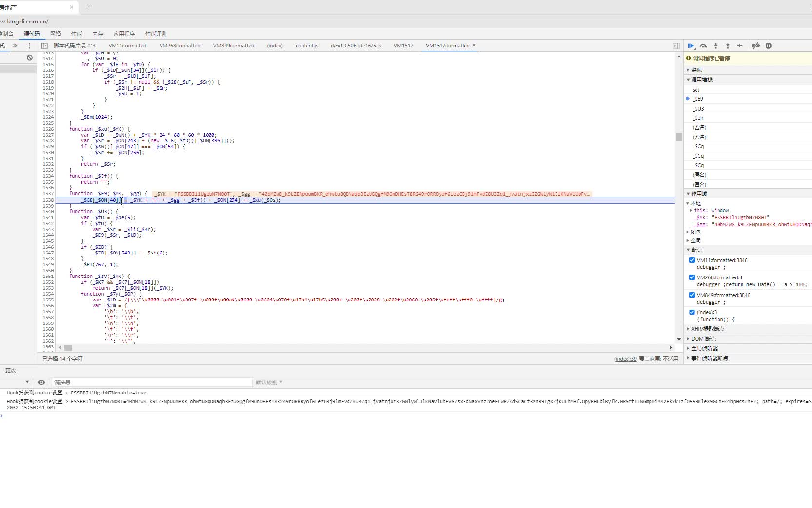
Task: Open 默认级别 log level dropdown
Action: pos(269,382)
